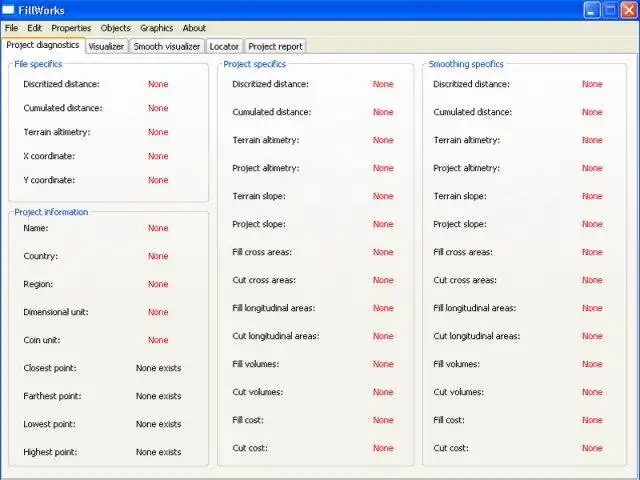640x480 pixels.
Task: Open the Edit menu
Action: pos(35,28)
